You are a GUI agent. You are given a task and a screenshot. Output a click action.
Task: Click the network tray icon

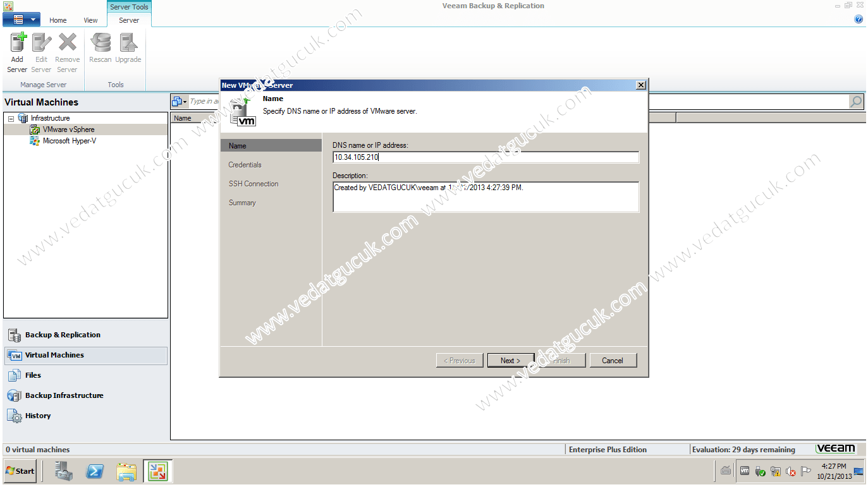point(776,471)
